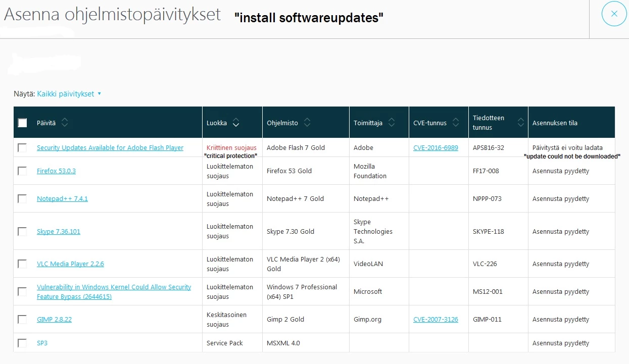Sort by the Toimittaja column arrows
629x364 pixels.
pyautogui.click(x=392, y=123)
